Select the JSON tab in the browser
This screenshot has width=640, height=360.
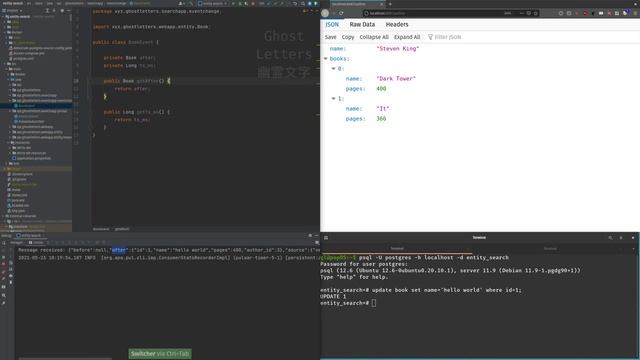point(332,24)
